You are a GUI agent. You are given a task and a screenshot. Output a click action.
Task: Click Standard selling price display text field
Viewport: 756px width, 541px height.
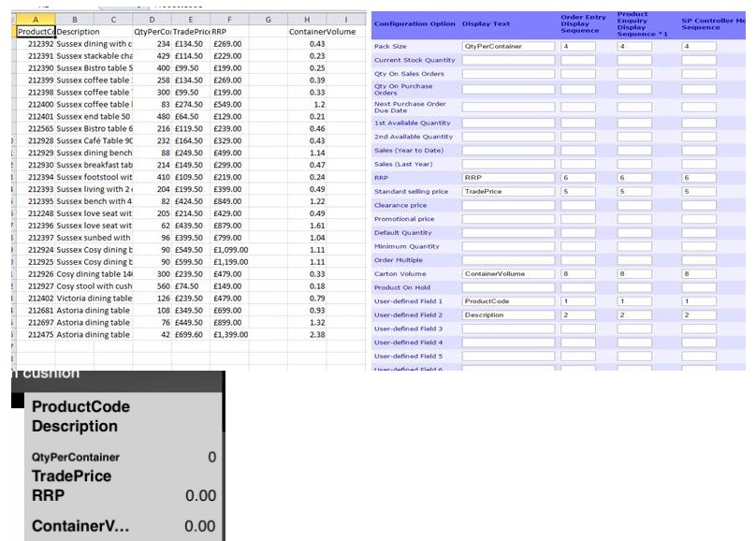coord(508,192)
